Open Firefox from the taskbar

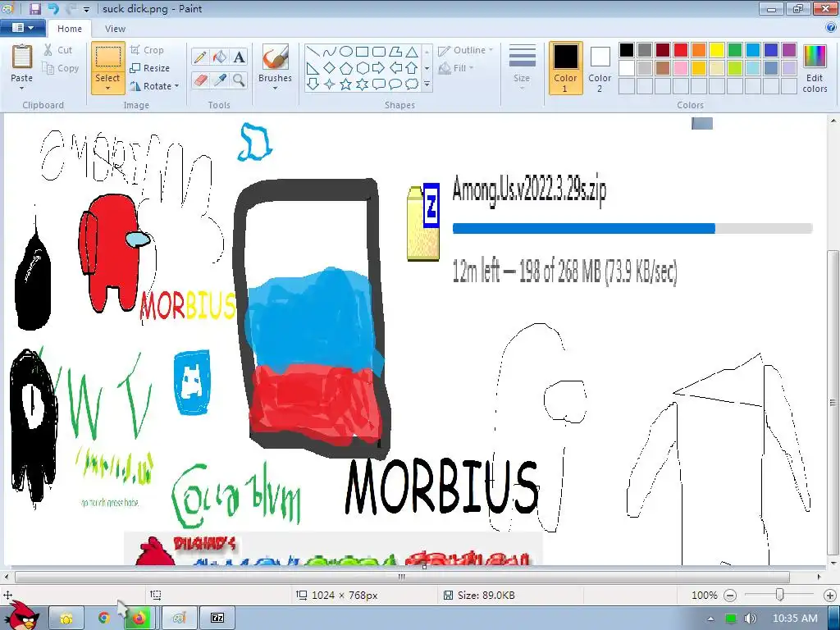(139, 619)
